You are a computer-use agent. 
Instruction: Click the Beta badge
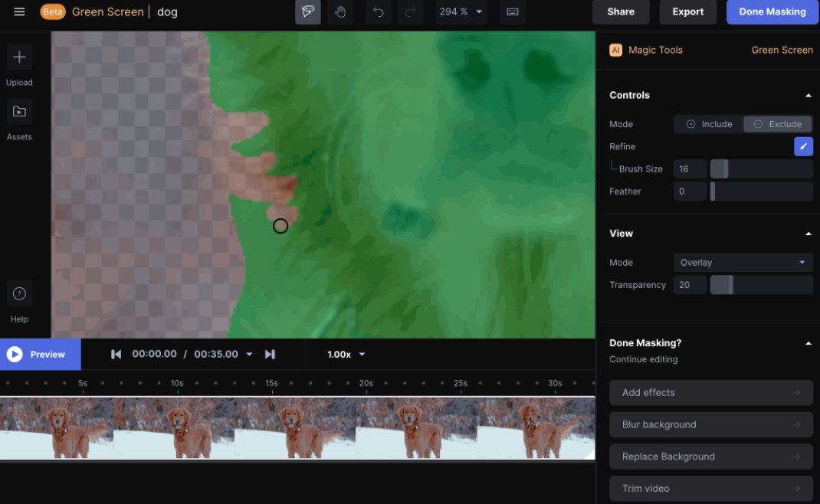[53, 11]
